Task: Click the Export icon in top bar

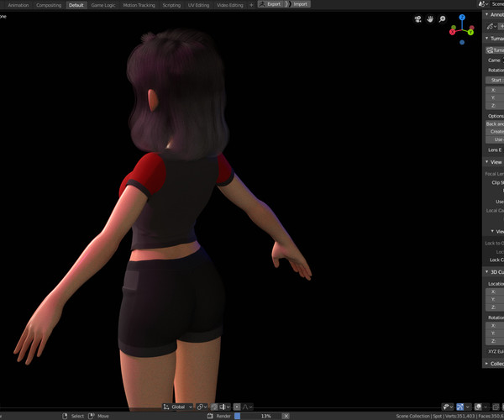Action: (x=262, y=4)
